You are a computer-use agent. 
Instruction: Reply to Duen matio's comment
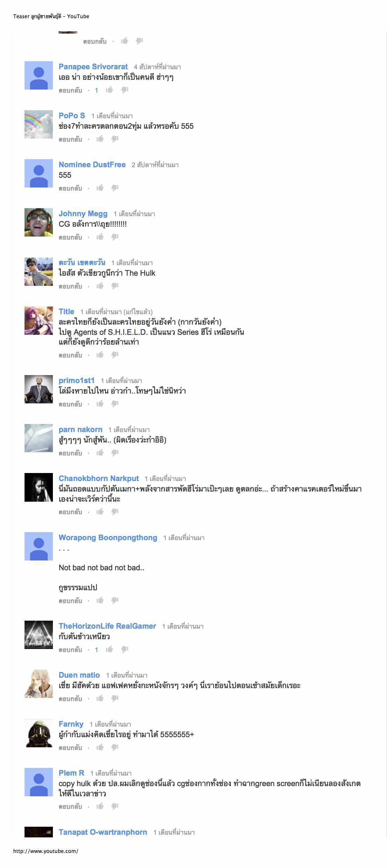[70, 699]
